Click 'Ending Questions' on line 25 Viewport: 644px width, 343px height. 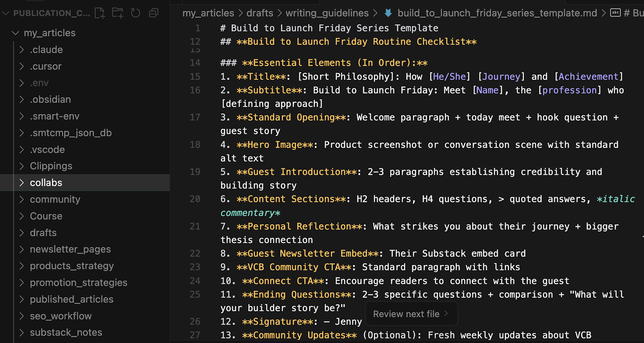pyautogui.click(x=297, y=295)
